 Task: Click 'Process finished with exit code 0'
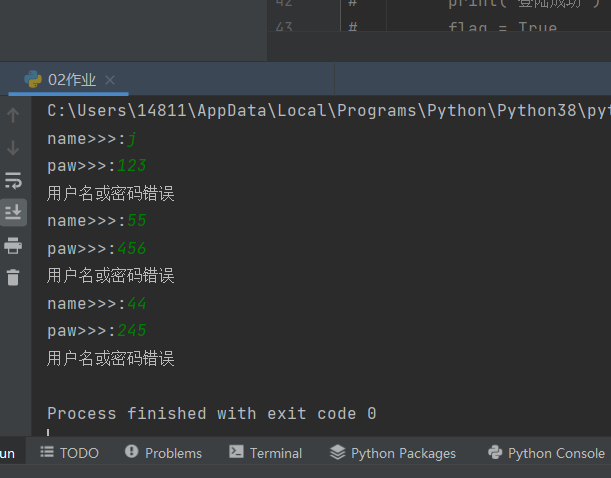pyautogui.click(x=212, y=413)
